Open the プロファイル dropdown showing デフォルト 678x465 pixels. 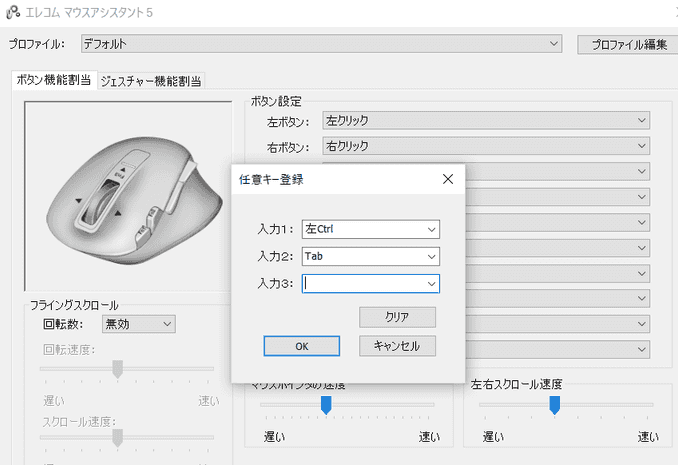click(322, 44)
